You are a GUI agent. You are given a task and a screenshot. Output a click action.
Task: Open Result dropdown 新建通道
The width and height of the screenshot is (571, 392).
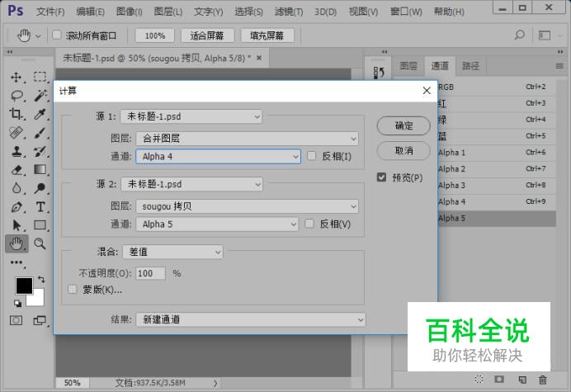[251, 319]
